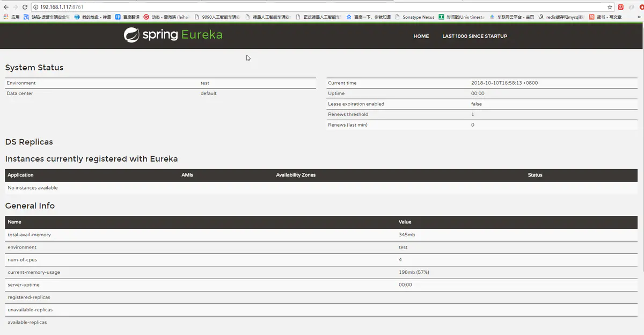
Task: Reload the page with the refresh icon
Action: point(25,7)
